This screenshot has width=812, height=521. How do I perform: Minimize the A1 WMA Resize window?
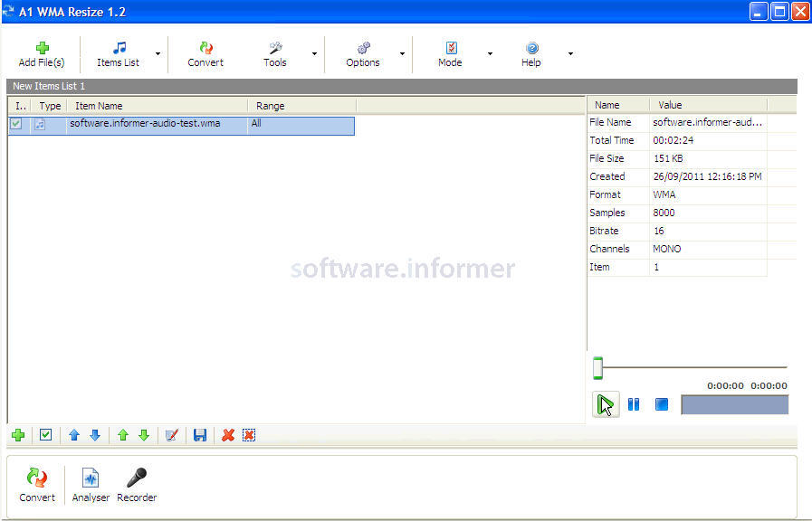pos(759,12)
